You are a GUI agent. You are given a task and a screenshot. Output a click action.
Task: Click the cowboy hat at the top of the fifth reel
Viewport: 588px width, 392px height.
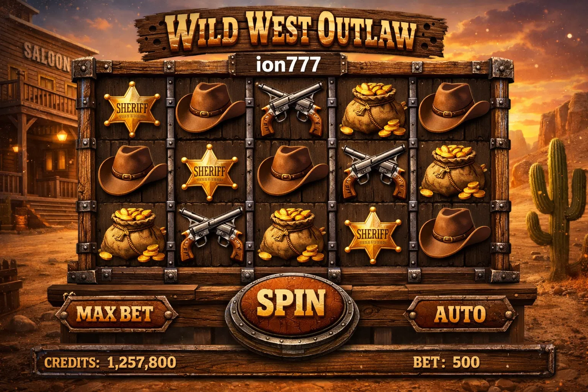454,108
